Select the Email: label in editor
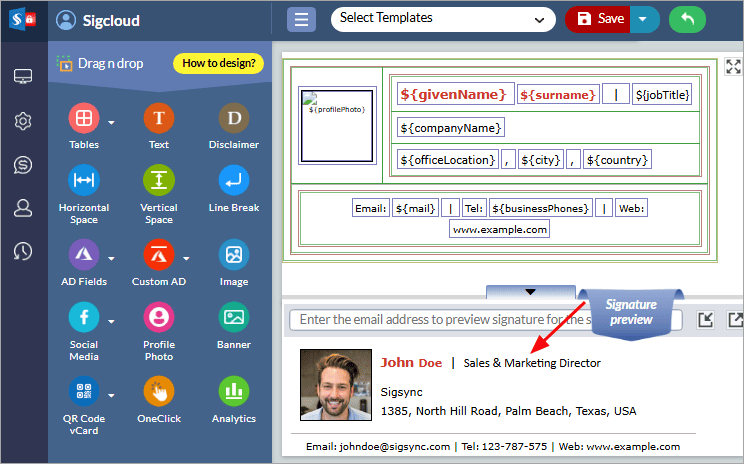744x464 pixels. tap(371, 208)
